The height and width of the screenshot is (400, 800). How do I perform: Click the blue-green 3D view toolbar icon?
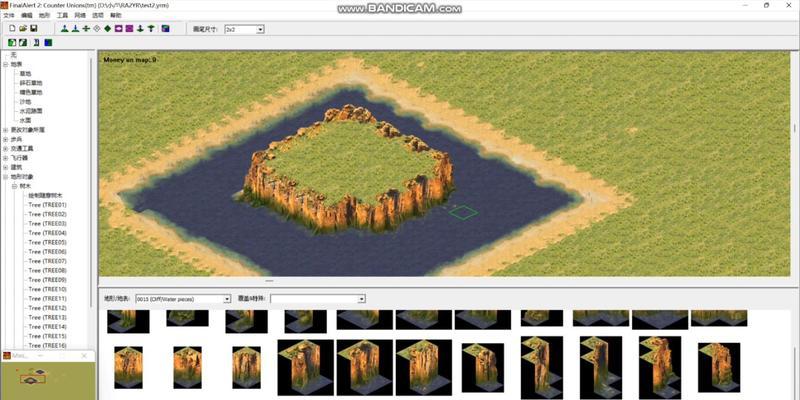tap(165, 29)
